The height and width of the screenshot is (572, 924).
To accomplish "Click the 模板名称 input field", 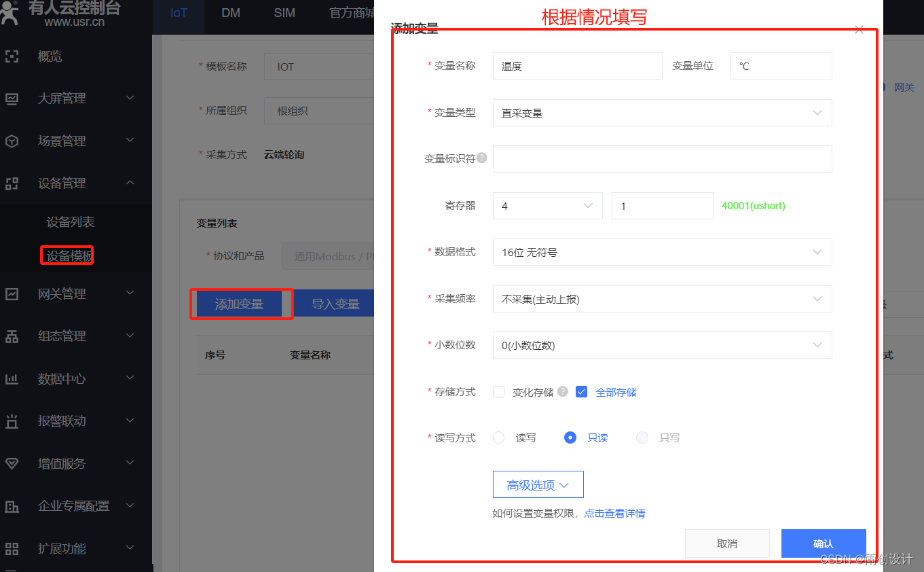I will [319, 67].
